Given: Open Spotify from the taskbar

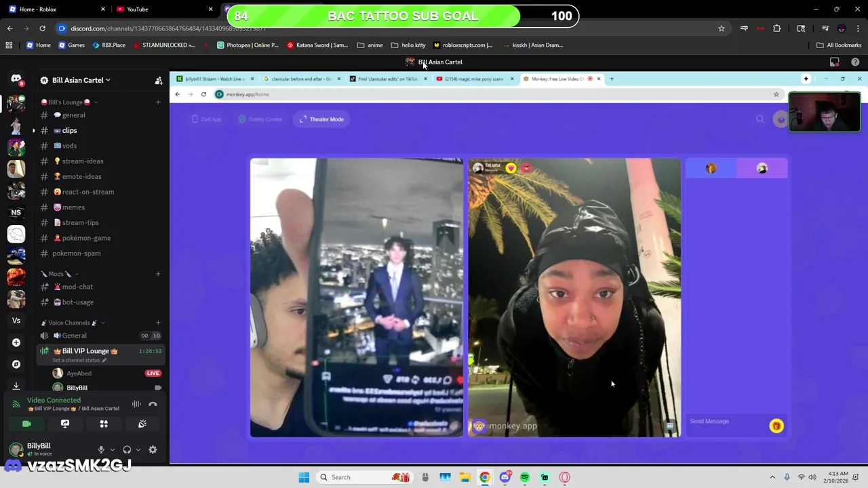Looking at the screenshot, I should click(x=525, y=477).
